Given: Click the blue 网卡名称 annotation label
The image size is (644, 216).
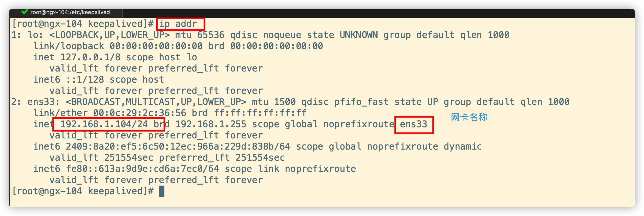Looking at the screenshot, I should 469,117.
